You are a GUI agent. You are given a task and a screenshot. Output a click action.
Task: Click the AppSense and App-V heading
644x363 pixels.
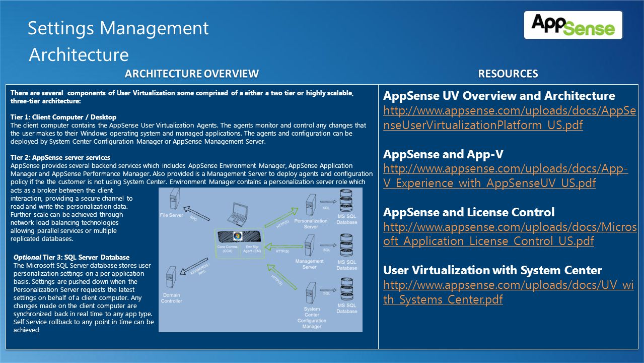(x=443, y=154)
